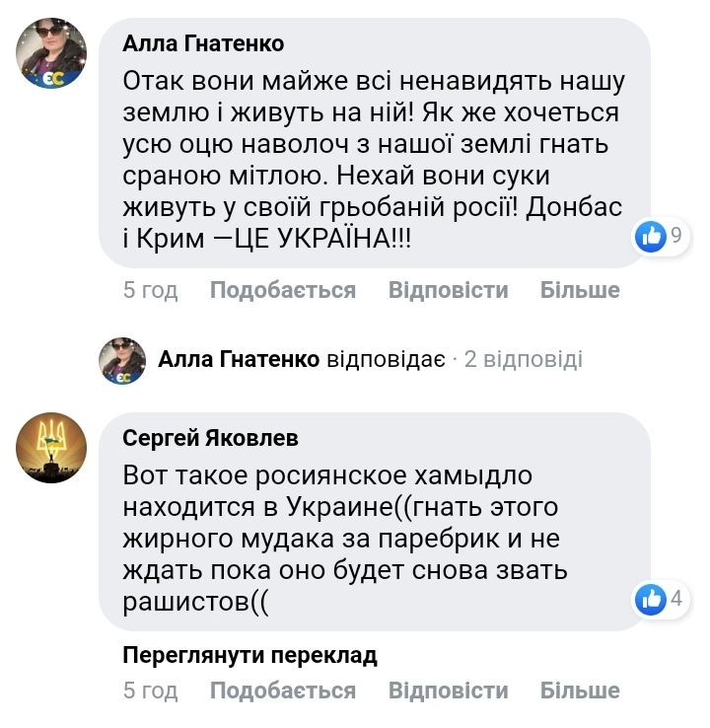Expand the "2 відповіді" replies thread
Viewport: 710px width, 728px height.
pyautogui.click(x=523, y=359)
